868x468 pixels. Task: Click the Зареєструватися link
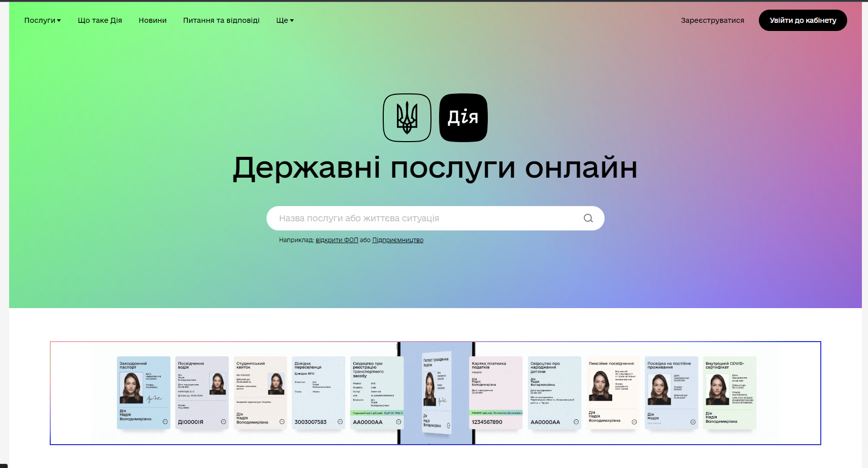pyautogui.click(x=712, y=20)
